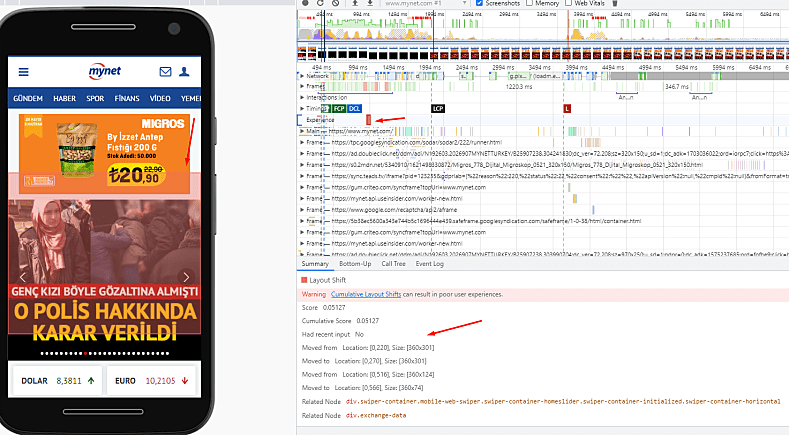Click the red L load timing marker
This screenshot has height=435, width=789.
(x=567, y=109)
